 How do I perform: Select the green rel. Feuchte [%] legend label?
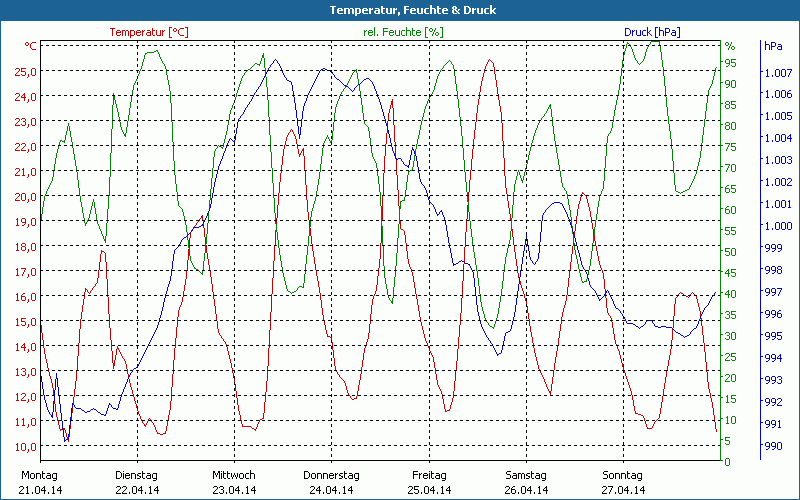pos(402,32)
